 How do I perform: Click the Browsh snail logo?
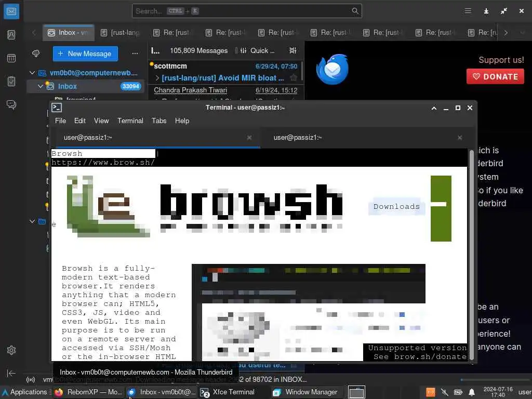point(108,206)
